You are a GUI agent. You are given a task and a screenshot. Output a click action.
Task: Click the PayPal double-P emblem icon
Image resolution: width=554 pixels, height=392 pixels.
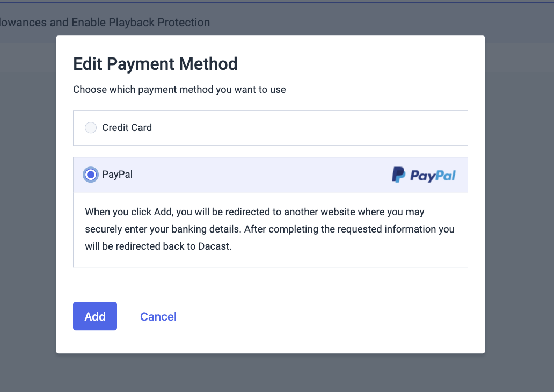(398, 175)
